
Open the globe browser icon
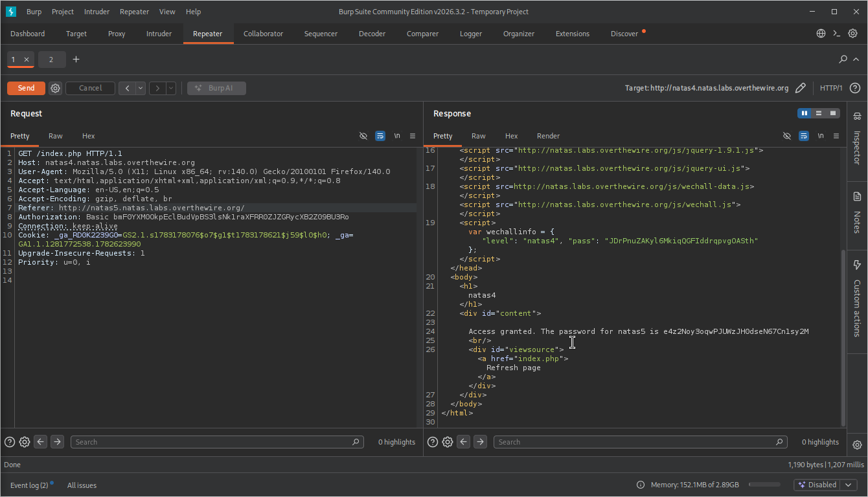(821, 34)
